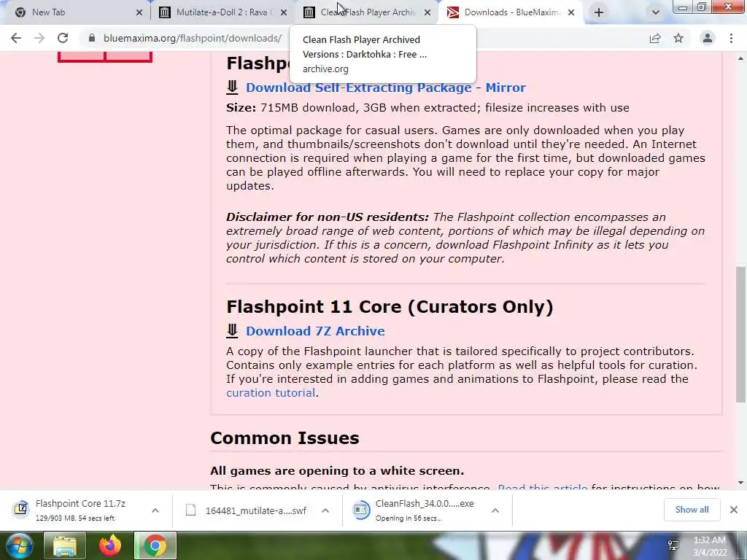
Task: Click the scrollbar down arrow
Action: click(740, 483)
